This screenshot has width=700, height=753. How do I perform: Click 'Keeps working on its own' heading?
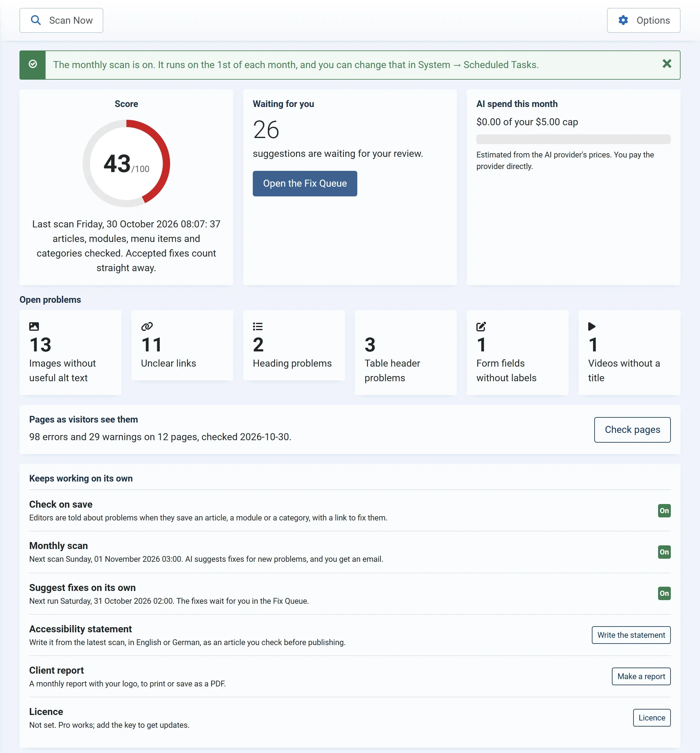pos(81,478)
